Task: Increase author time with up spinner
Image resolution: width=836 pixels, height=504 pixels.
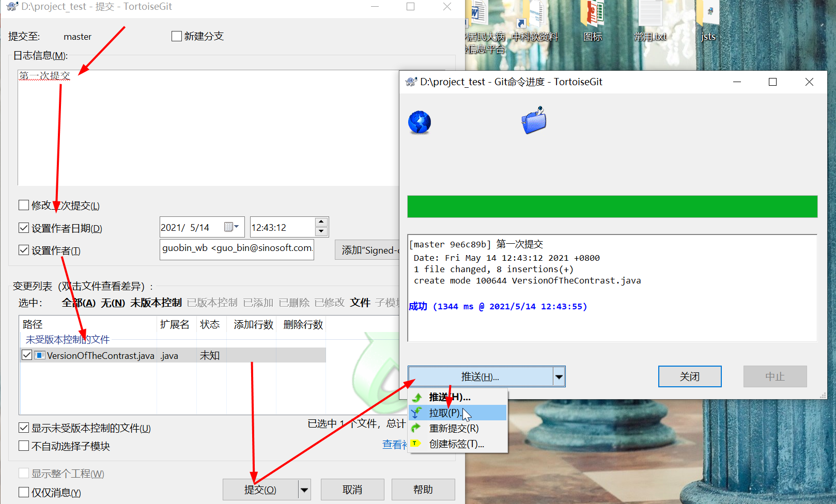Action: 321,222
